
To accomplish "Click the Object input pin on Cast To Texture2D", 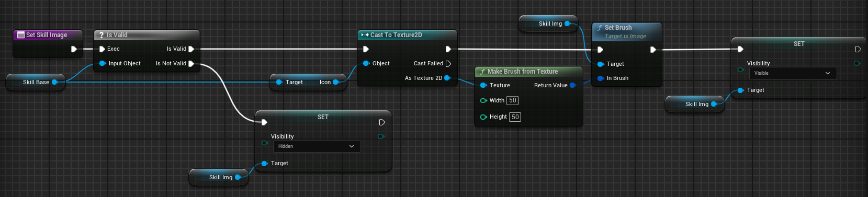I will tap(366, 64).
